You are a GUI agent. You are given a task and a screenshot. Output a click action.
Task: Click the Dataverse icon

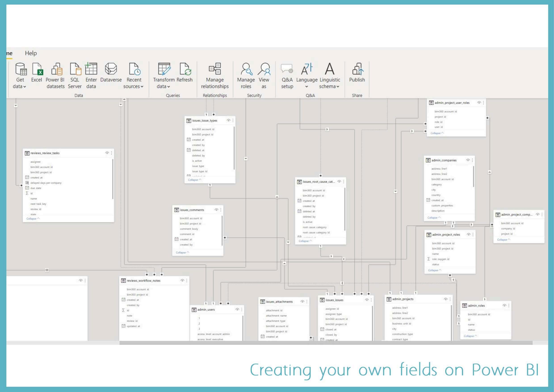click(111, 69)
